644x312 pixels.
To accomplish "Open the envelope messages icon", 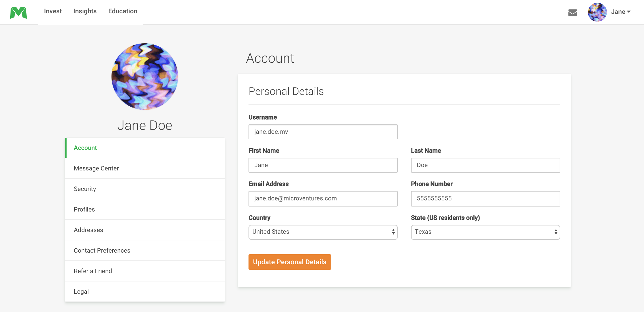I will tap(572, 12).
